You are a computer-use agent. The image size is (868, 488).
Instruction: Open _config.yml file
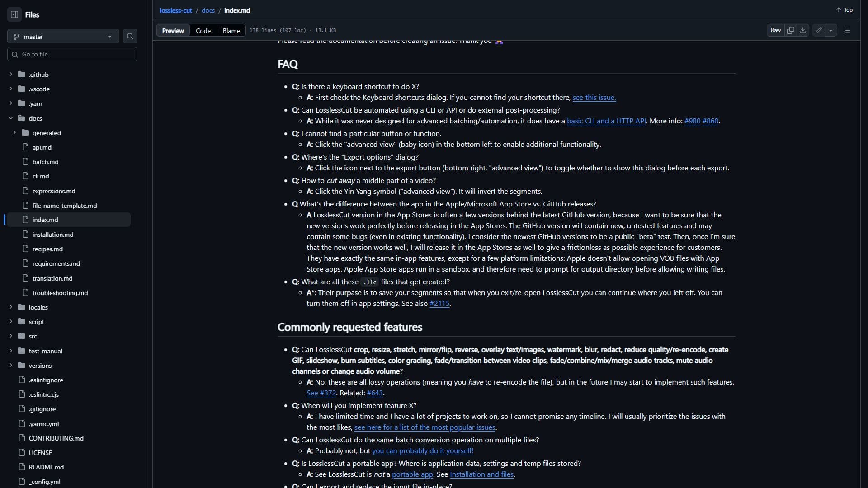coord(44,481)
